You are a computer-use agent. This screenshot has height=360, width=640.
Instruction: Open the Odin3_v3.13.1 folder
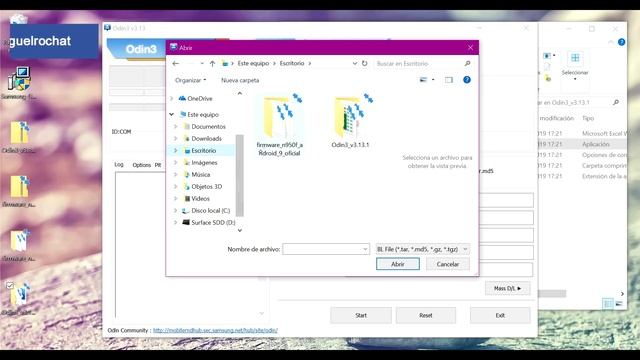[x=351, y=121]
